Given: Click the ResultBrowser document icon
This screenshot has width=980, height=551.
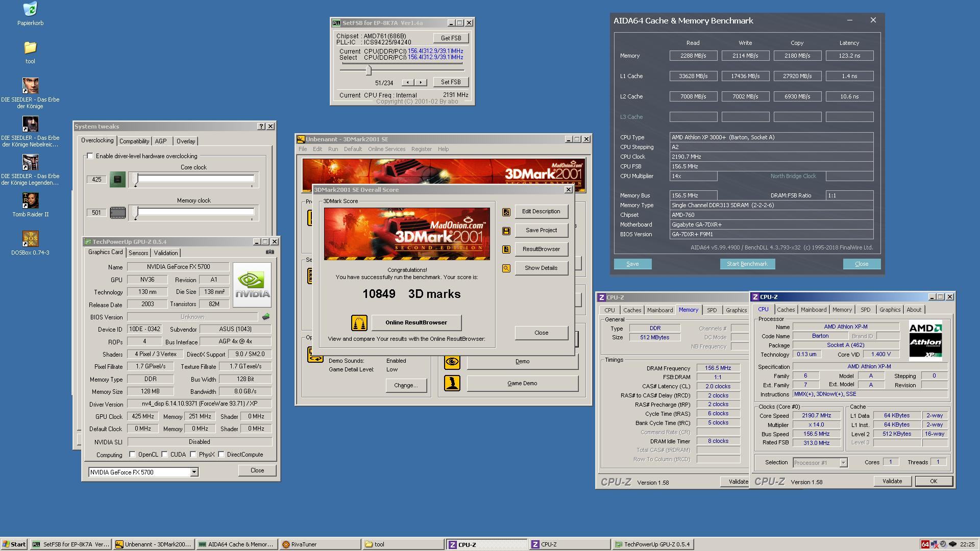Looking at the screenshot, I should 506,249.
